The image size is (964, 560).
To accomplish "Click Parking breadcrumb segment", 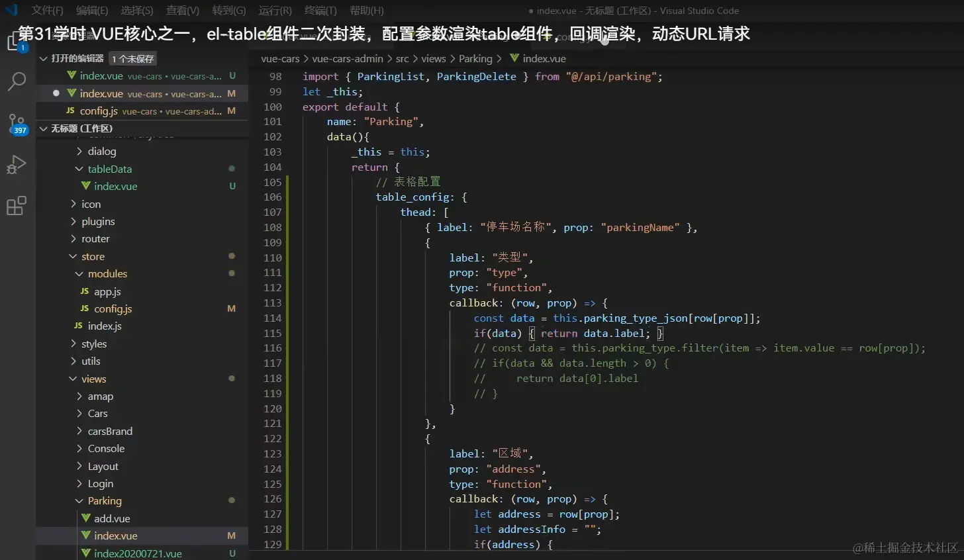I will (475, 58).
